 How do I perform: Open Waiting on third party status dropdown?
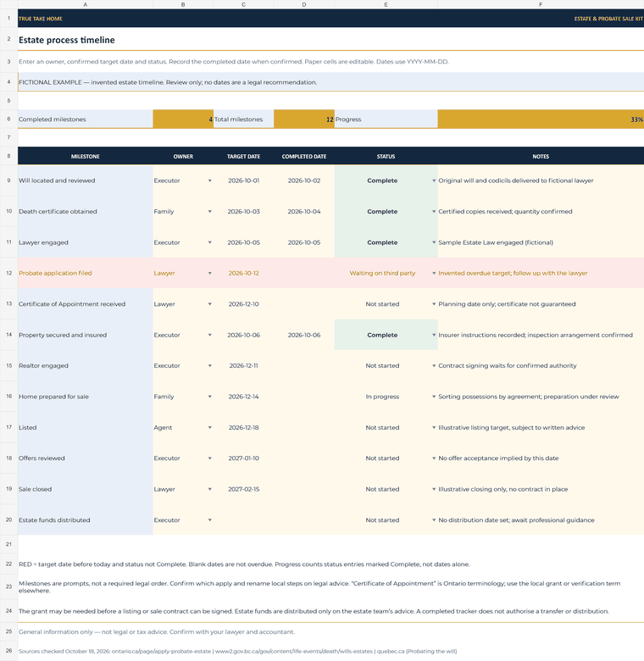(434, 273)
